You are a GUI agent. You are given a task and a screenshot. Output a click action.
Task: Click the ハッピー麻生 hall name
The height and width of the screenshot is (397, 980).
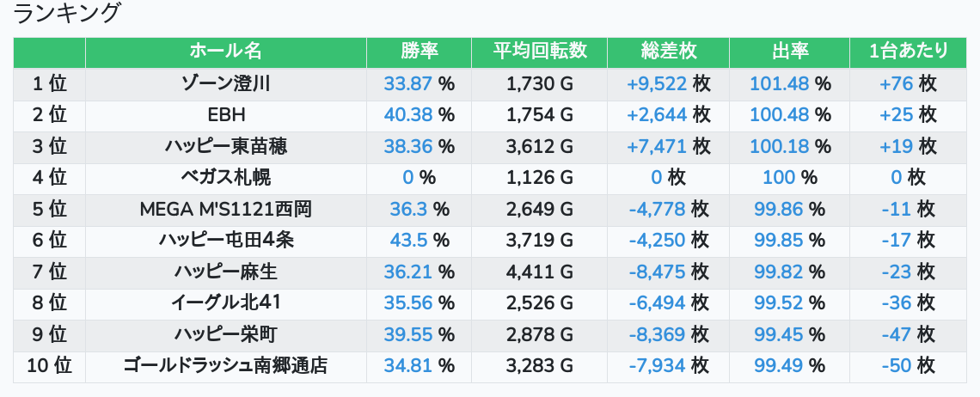(226, 272)
